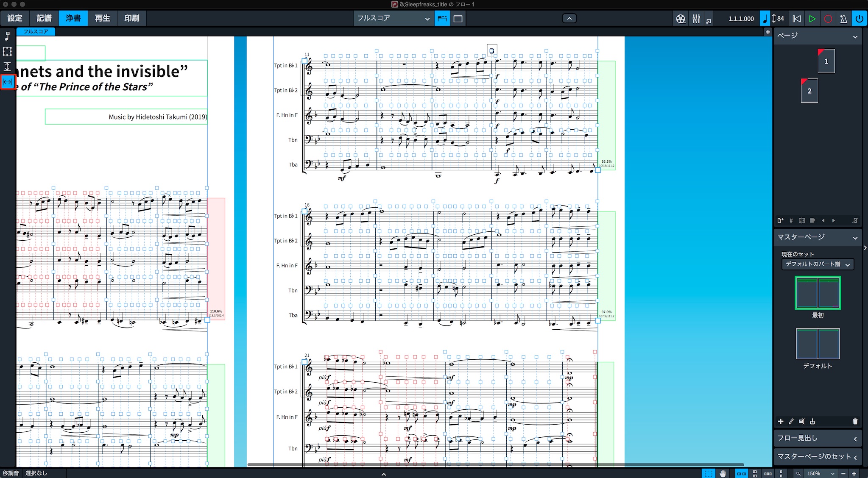Select page 2 thumbnail
Screen dimensions: 868x478
pyautogui.click(x=809, y=91)
